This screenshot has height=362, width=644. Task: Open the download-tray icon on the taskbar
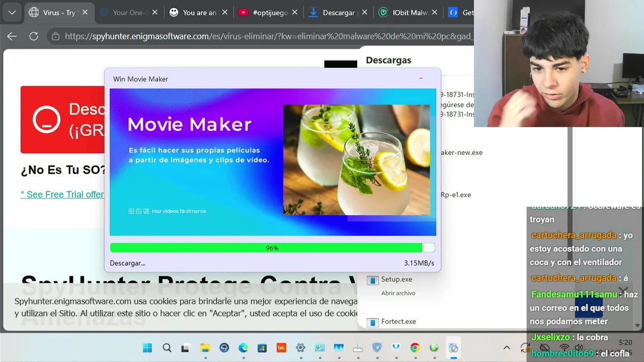click(x=358, y=347)
